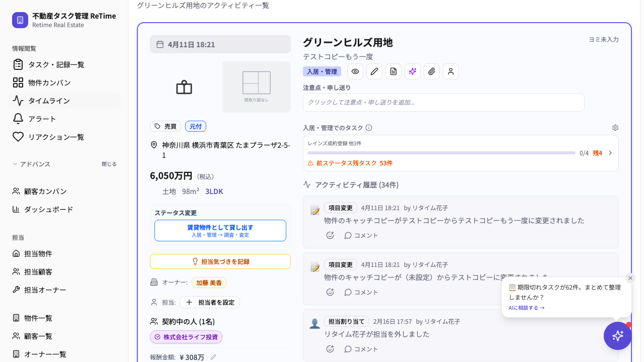Toggle the eye visibility icon

click(355, 71)
